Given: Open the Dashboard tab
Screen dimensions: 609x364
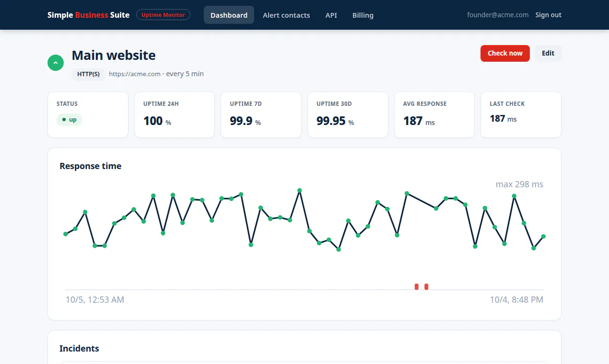Looking at the screenshot, I should point(229,15).
